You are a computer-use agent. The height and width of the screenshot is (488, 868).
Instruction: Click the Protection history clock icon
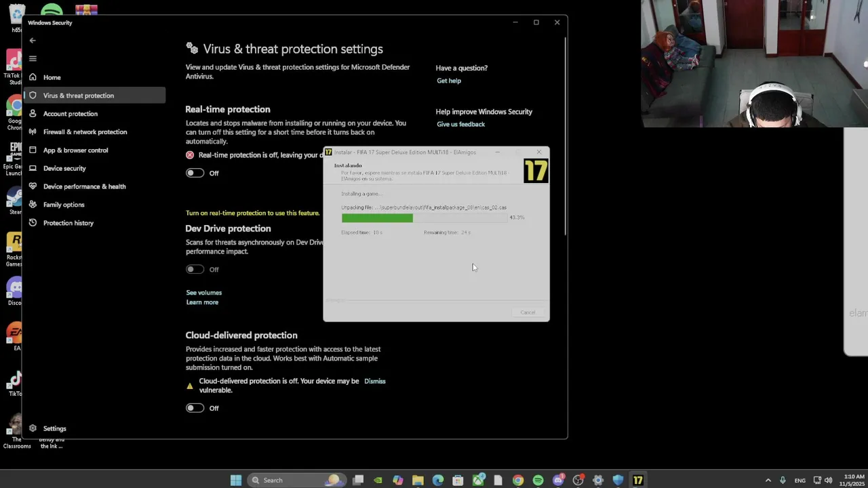[x=33, y=223]
